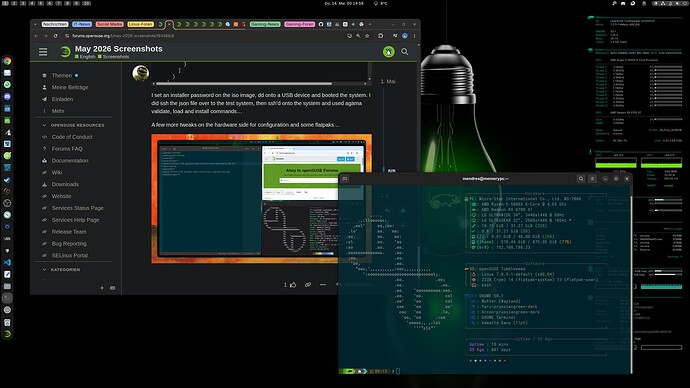Open the Services Status Page link
The width and height of the screenshot is (690, 388).
click(x=77, y=208)
